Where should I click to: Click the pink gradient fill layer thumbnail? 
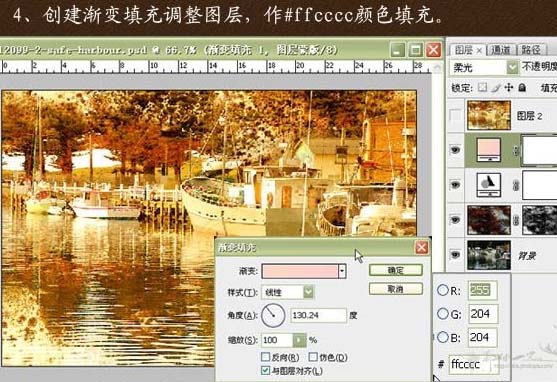[x=489, y=150]
